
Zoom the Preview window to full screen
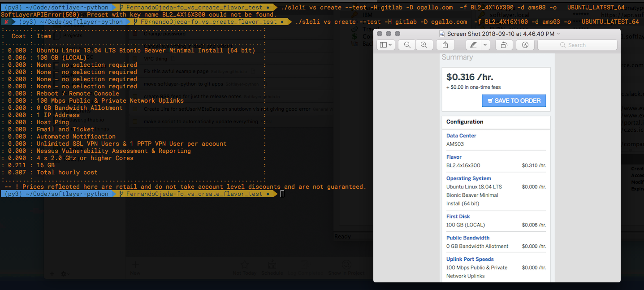pyautogui.click(x=398, y=34)
